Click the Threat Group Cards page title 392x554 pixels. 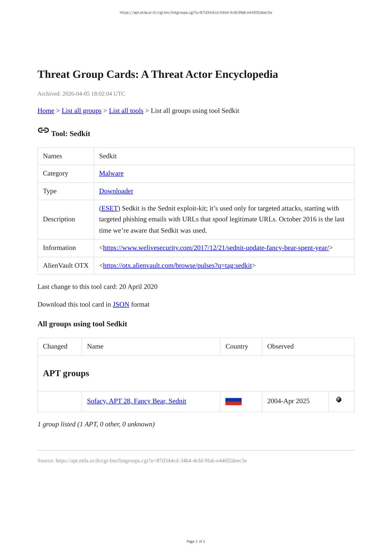pyautogui.click(x=157, y=74)
